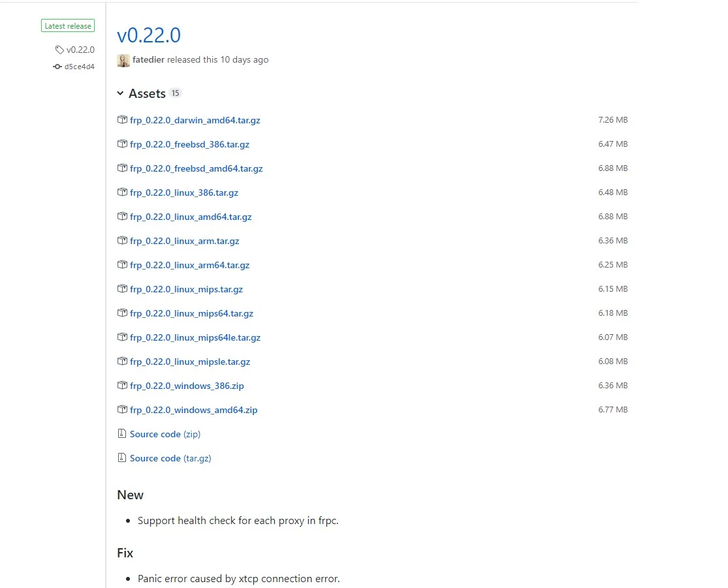Click the Fix section heading
The height and width of the screenshot is (588, 728).
(125, 553)
